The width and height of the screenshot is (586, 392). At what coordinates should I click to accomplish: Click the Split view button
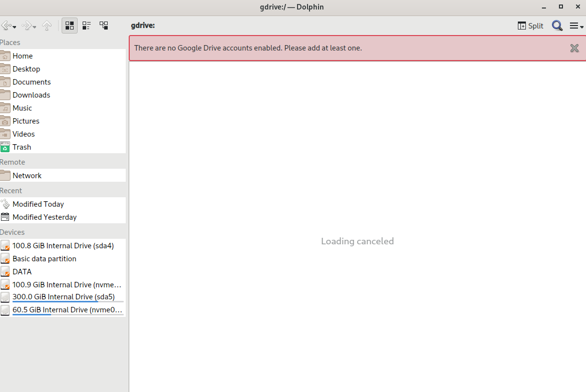tap(530, 26)
